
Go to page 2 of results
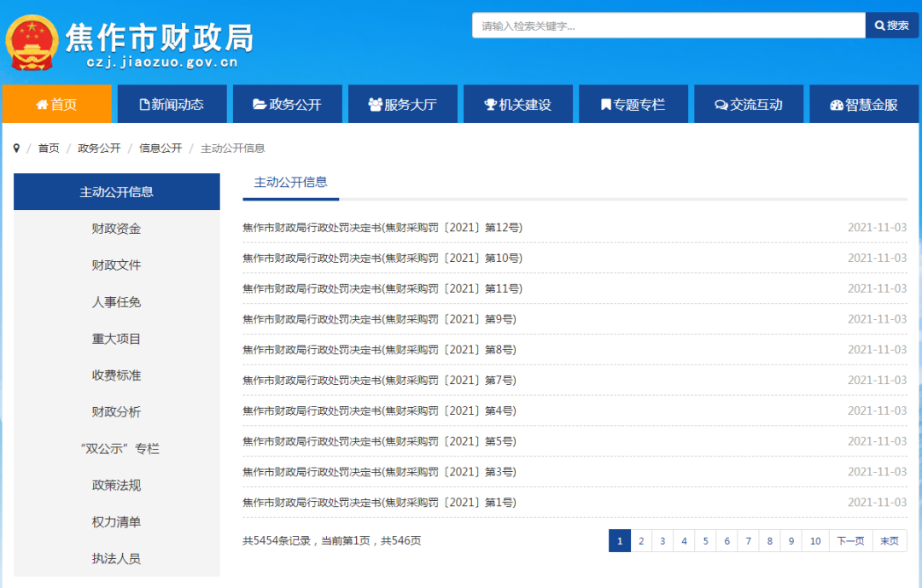(640, 541)
